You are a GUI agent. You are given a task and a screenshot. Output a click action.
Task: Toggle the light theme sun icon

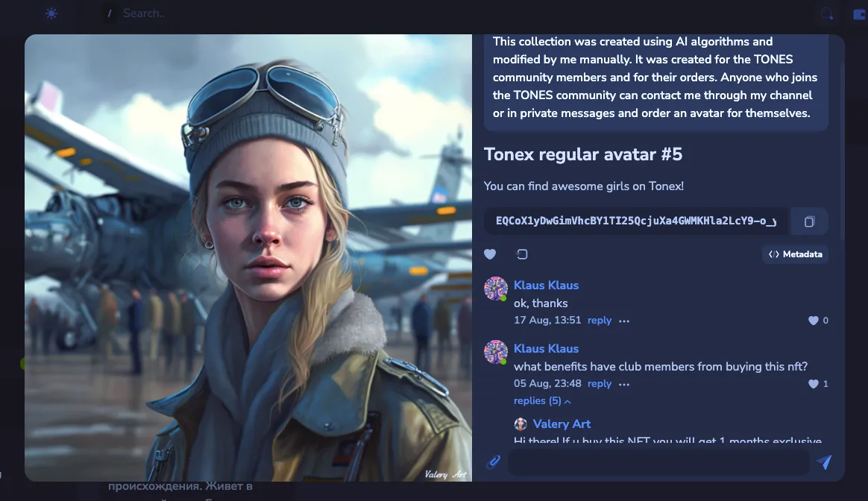point(51,13)
